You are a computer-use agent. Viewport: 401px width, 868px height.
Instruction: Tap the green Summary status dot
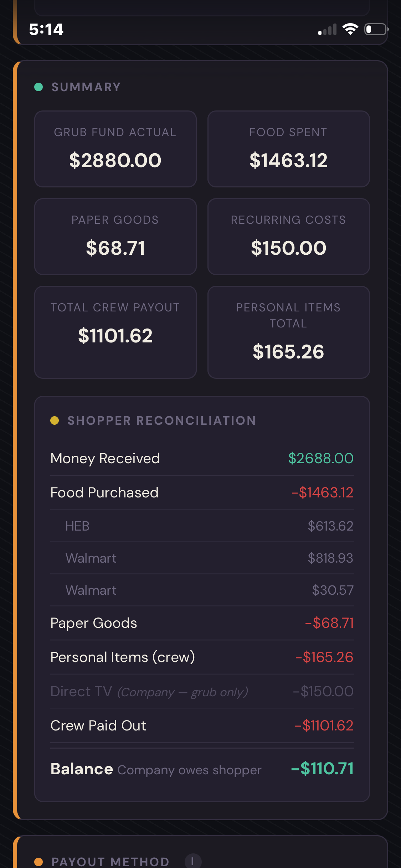[38, 87]
